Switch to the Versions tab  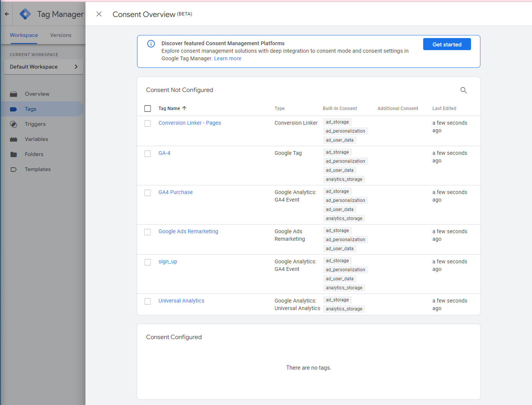coord(61,35)
